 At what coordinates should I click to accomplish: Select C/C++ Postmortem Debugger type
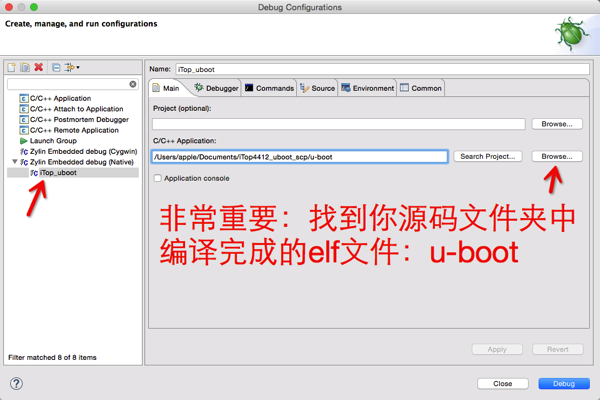click(x=79, y=120)
